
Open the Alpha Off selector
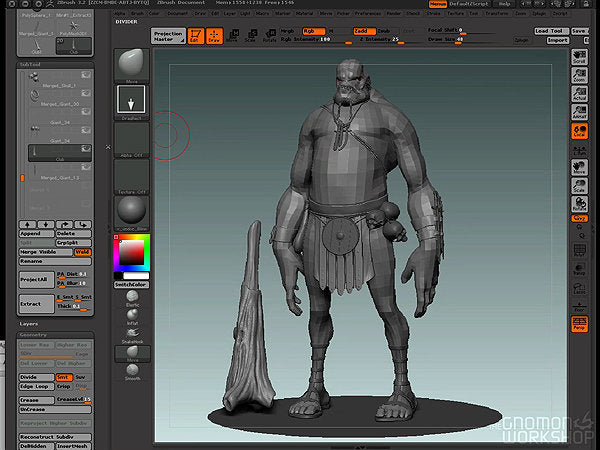tap(132, 138)
